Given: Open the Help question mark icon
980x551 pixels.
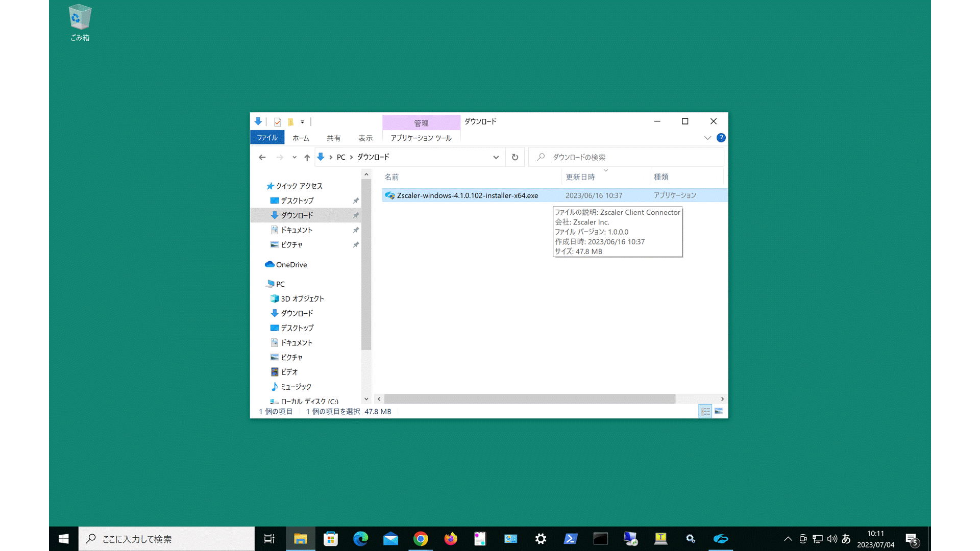Looking at the screenshot, I should 721,137.
